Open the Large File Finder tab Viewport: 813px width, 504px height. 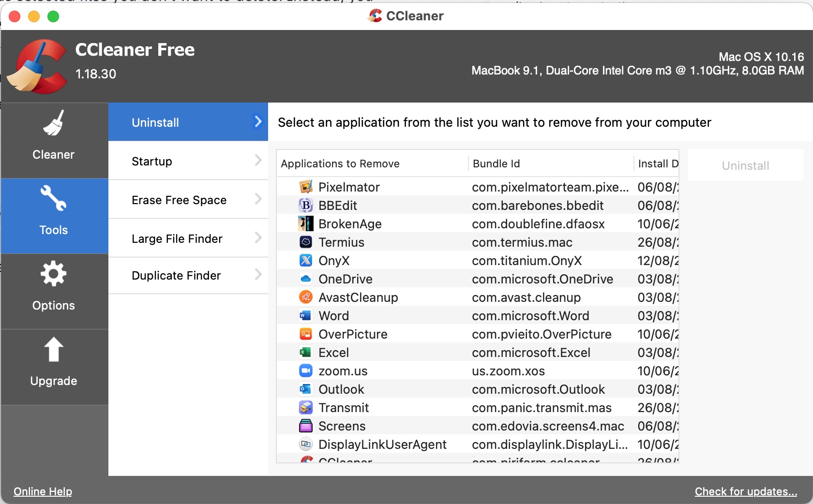coord(188,238)
